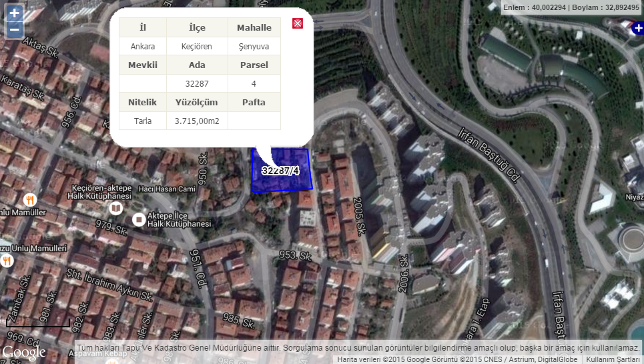Click the Nitelik value Tarla
Screen dimensions: 644x364
click(143, 121)
